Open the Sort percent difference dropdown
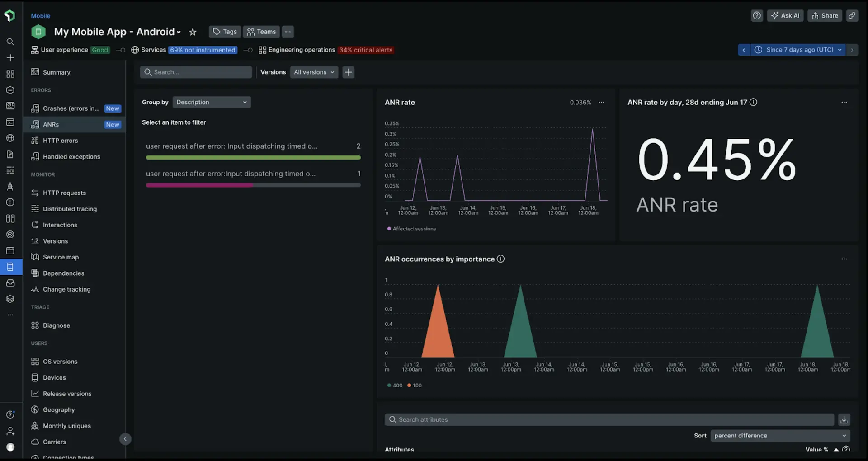Viewport: 868px width, 461px height. tap(780, 436)
